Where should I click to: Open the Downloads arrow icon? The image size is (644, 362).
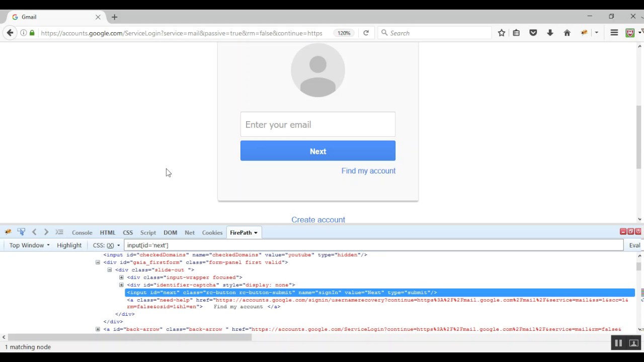(550, 33)
